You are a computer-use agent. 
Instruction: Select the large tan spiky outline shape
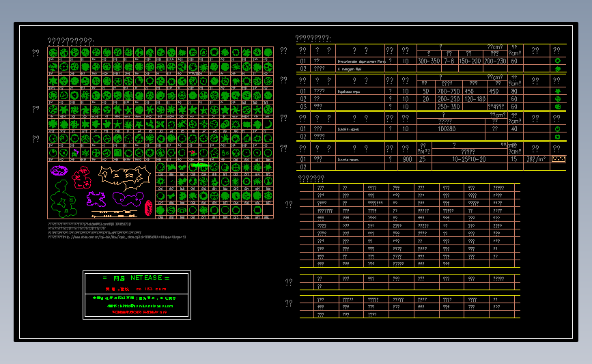[124, 178]
